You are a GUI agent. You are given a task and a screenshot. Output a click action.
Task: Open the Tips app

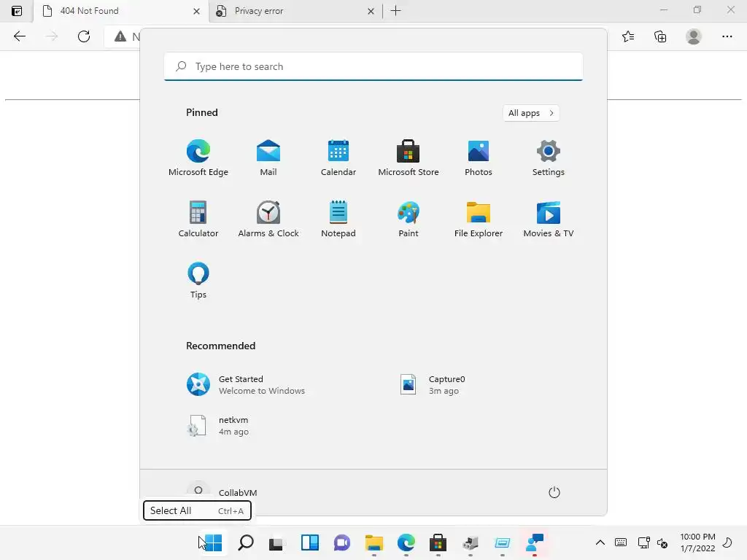tap(198, 281)
